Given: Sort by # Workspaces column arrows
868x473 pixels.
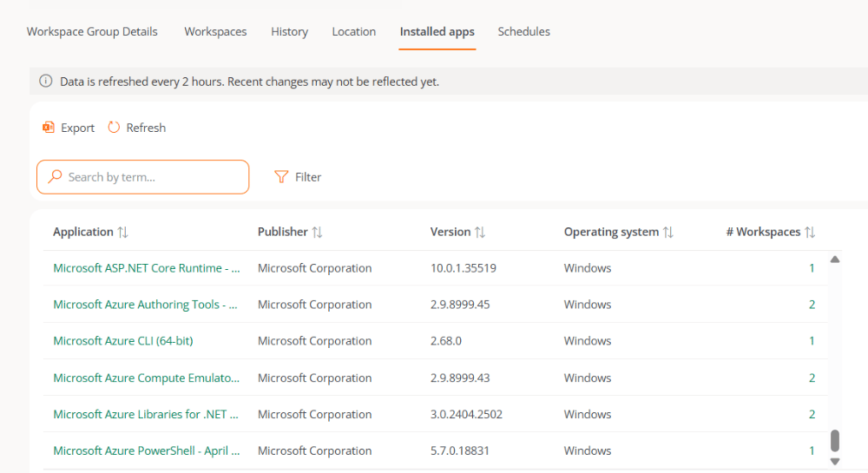Looking at the screenshot, I should pyautogui.click(x=810, y=233).
